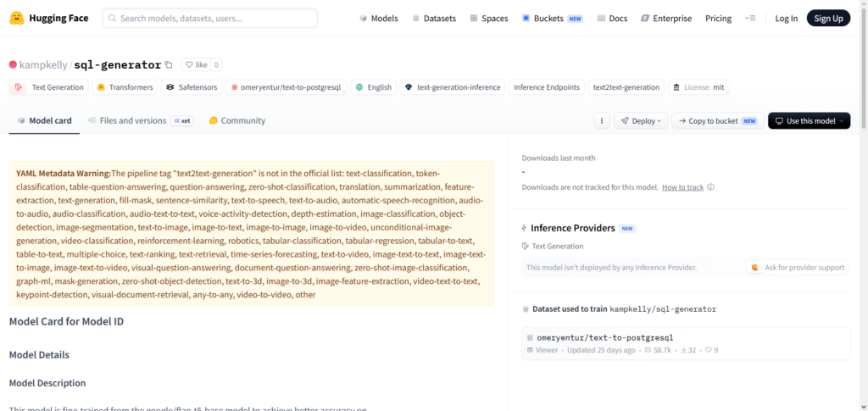
Task: Click the Sign Up button
Action: (x=828, y=19)
